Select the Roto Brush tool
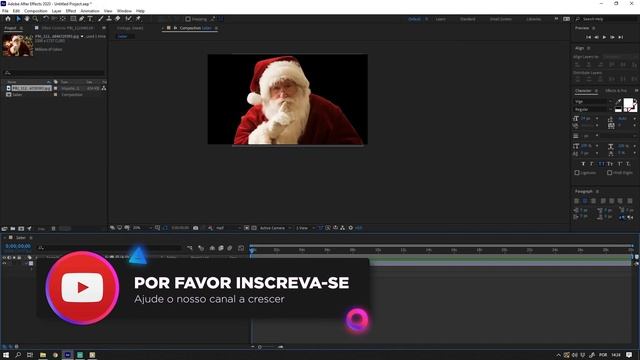 click(129, 19)
